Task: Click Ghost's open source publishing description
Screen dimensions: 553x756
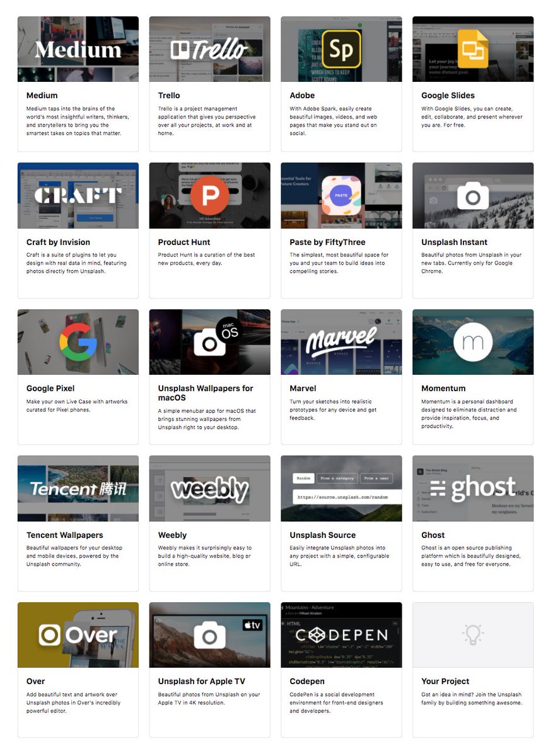Action: [x=472, y=556]
